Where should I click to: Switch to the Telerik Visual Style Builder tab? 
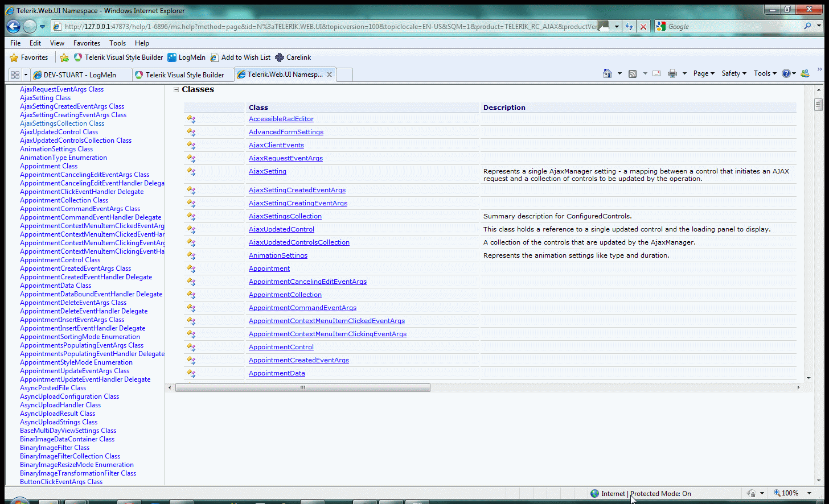[183, 75]
